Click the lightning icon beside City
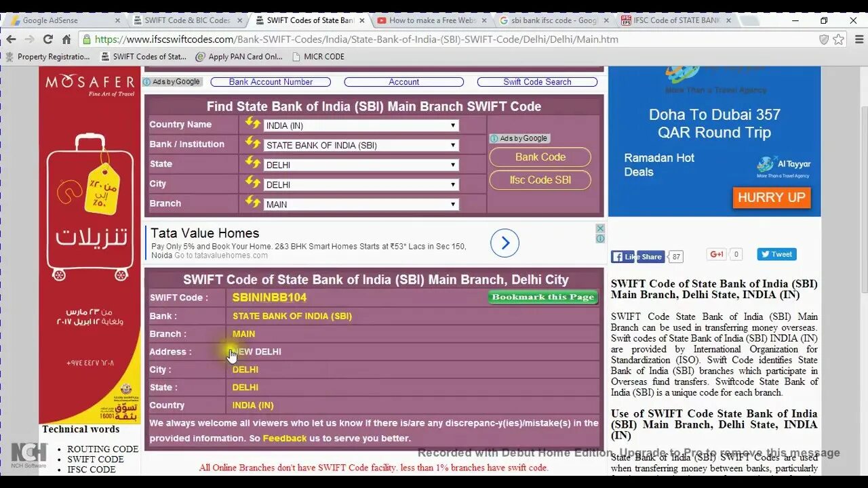 [x=252, y=182]
